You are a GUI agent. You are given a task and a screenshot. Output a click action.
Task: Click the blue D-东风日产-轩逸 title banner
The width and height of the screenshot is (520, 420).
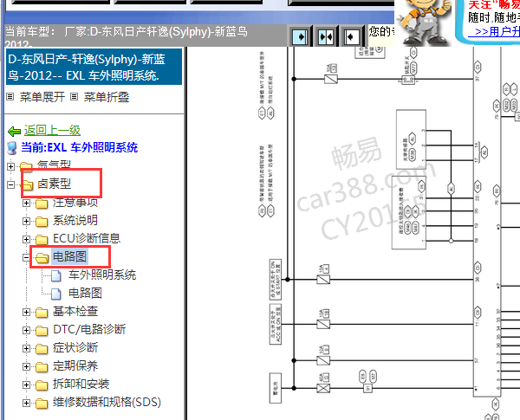(94, 67)
